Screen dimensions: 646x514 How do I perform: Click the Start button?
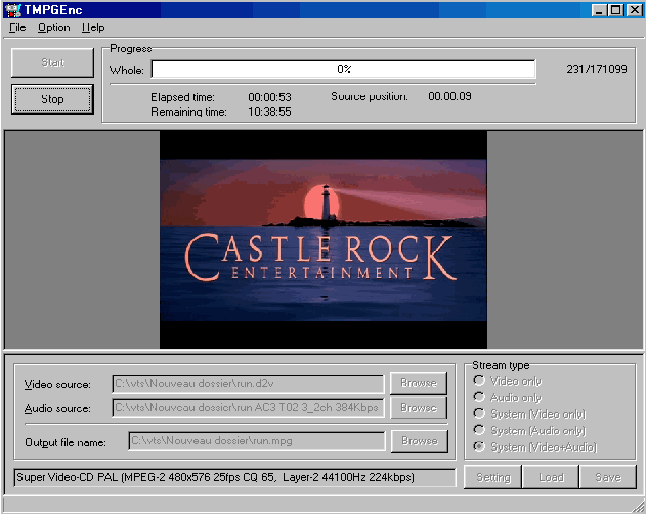(52, 63)
